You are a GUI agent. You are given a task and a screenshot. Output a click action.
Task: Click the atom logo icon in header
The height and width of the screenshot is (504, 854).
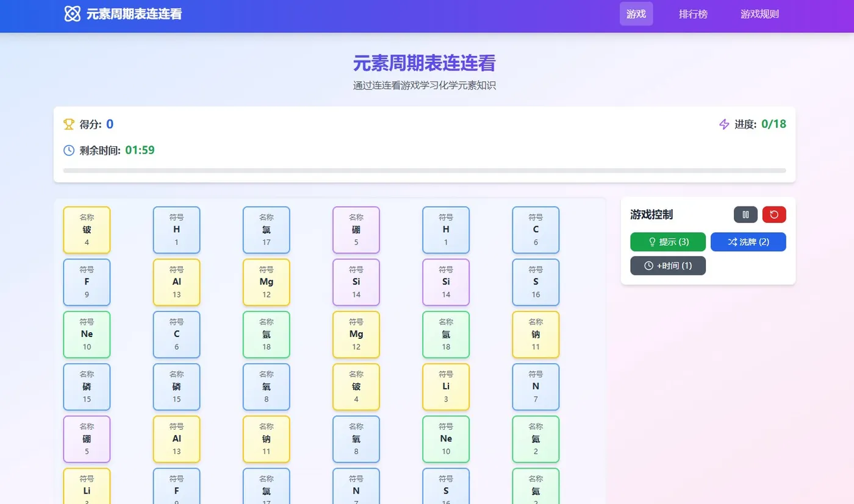(73, 14)
